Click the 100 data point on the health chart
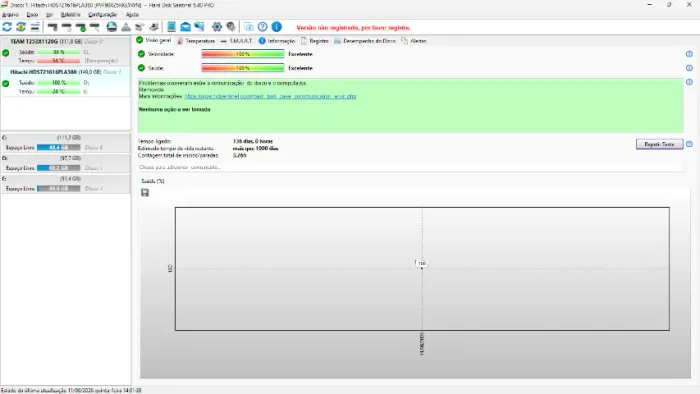This screenshot has height=394, width=700. coord(421,264)
